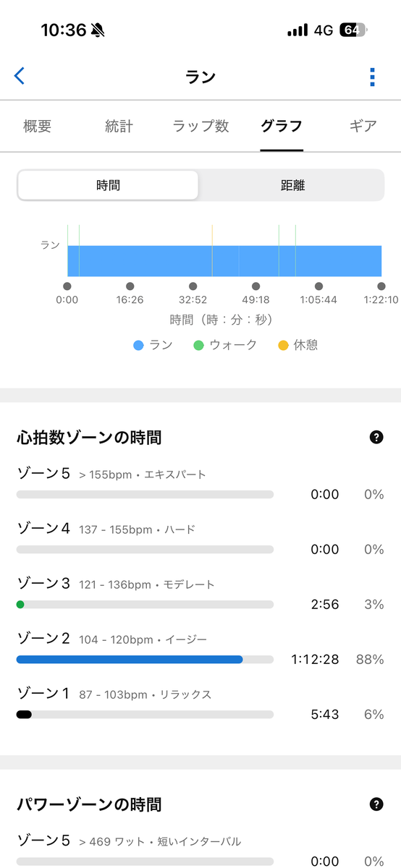
Task: Select the グラフ tab
Action: click(x=282, y=126)
